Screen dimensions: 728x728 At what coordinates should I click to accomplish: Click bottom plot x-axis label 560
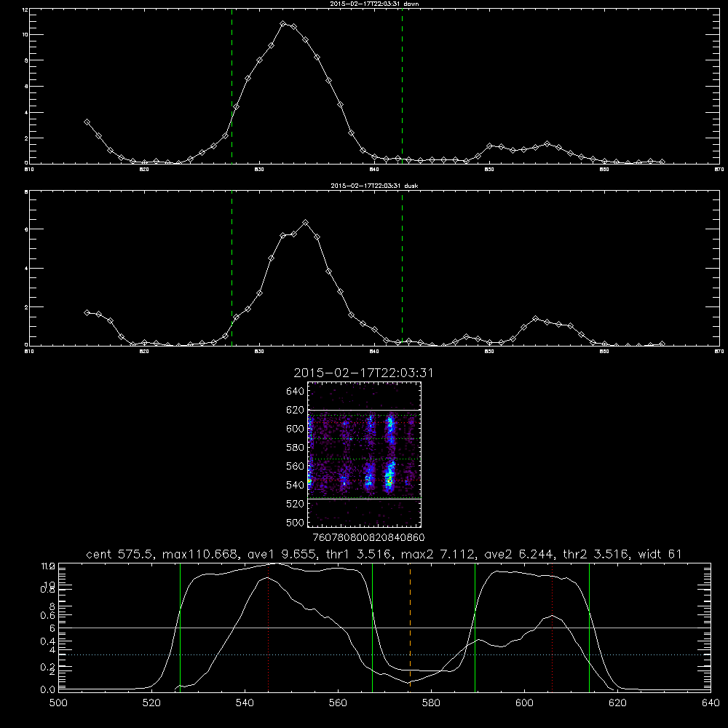click(x=338, y=703)
